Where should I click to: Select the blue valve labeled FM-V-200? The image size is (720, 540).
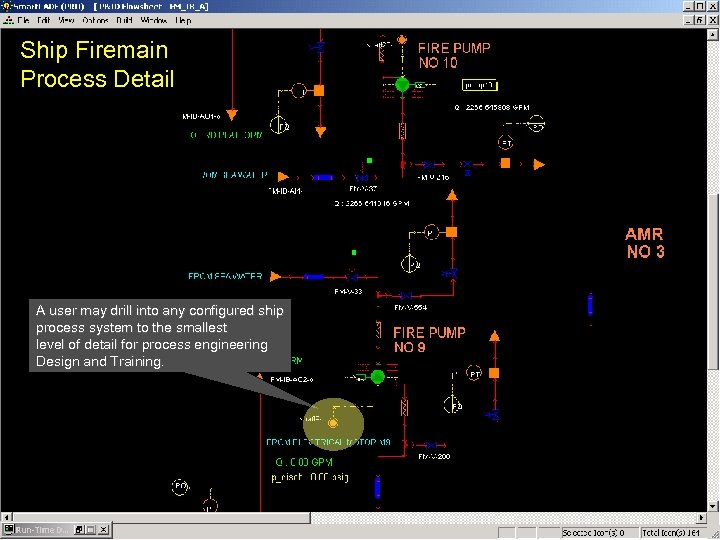(431, 445)
